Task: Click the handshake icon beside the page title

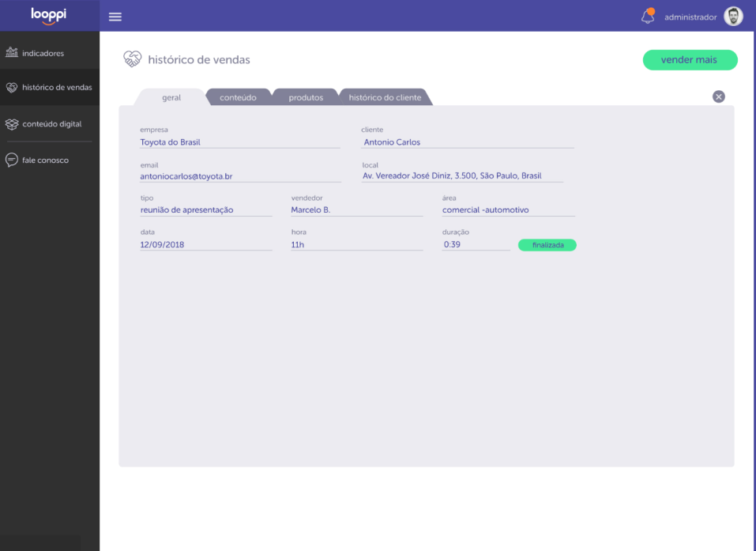Action: (x=132, y=59)
